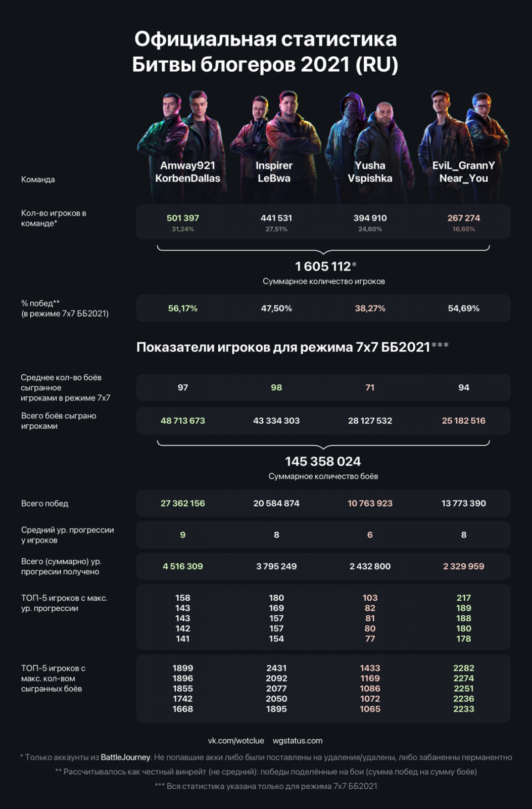Click the total players number 1 605 112

tap(323, 266)
